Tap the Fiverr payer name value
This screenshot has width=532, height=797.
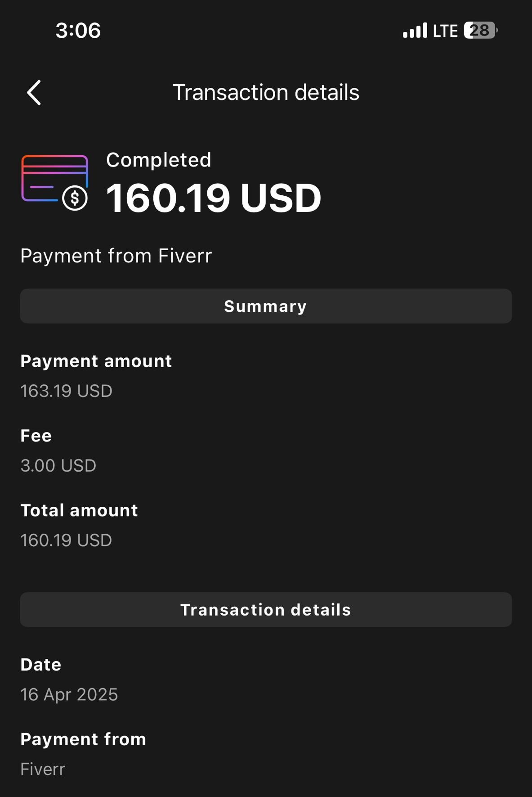43,769
